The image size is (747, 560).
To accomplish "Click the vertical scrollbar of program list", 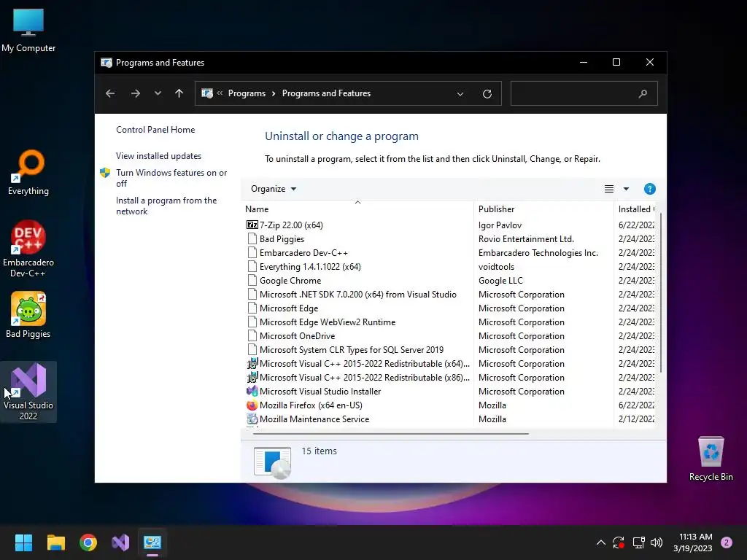I will coord(660,292).
